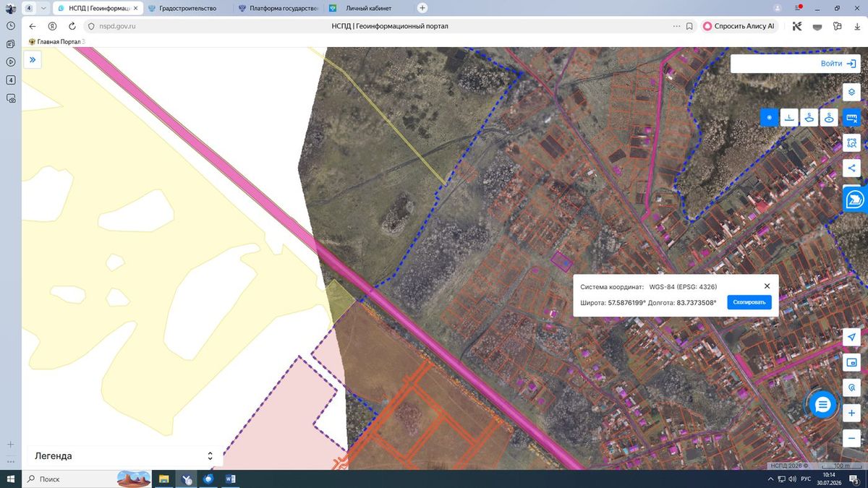Screen dimensions: 868x488
Task: Adjust the system volume icon
Action: (x=792, y=479)
